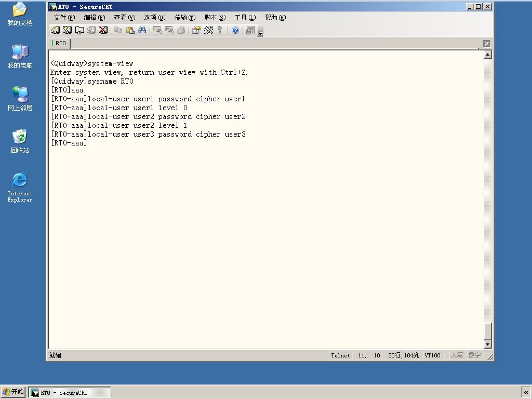This screenshot has width=532, height=399.
Task: Click the vertical scrollbar thumb
Action: 487,331
